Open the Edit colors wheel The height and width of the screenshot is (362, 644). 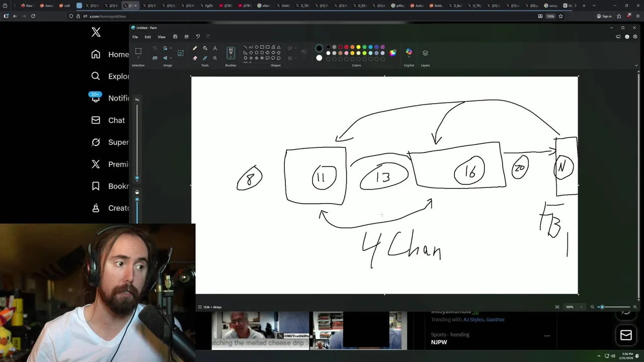tap(393, 52)
